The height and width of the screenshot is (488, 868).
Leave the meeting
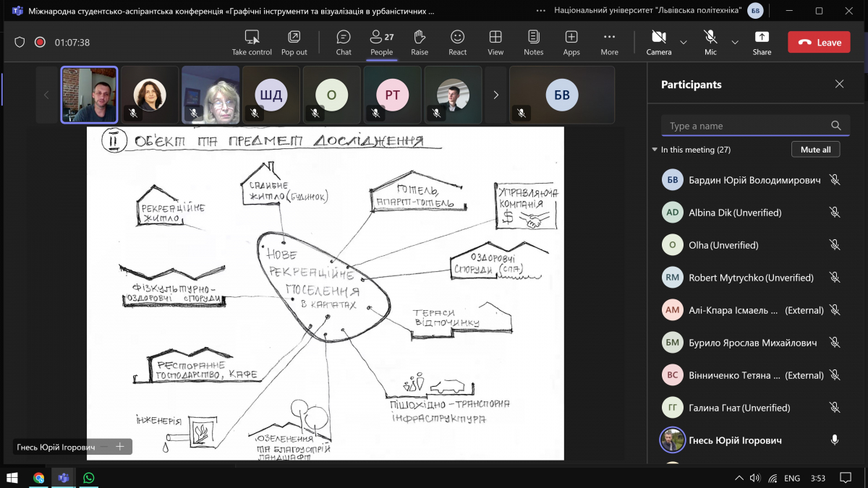coord(819,43)
